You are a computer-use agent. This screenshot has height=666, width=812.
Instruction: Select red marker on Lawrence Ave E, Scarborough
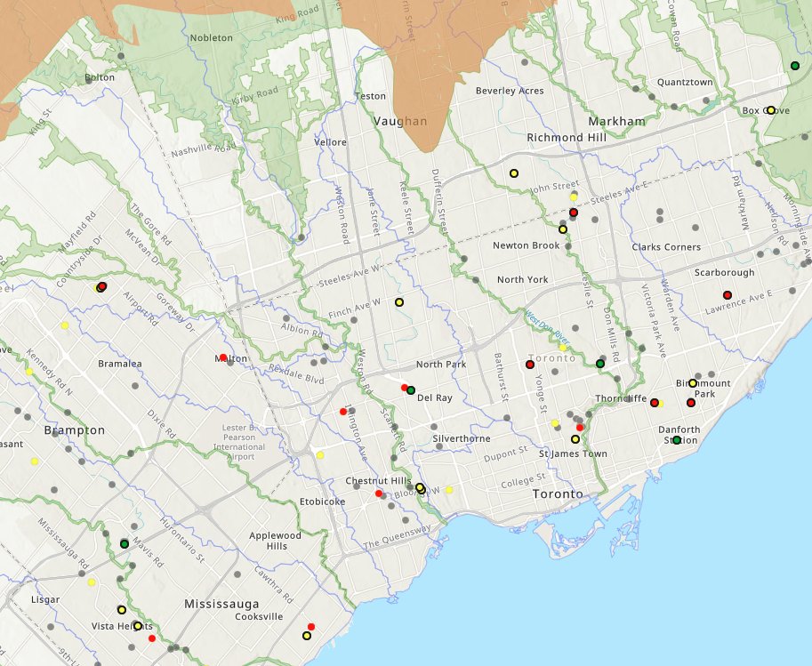[728, 295]
